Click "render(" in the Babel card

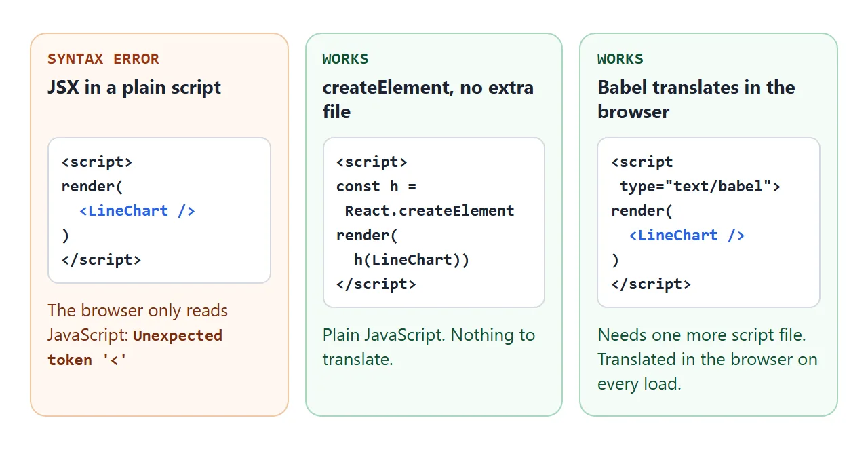pos(642,211)
